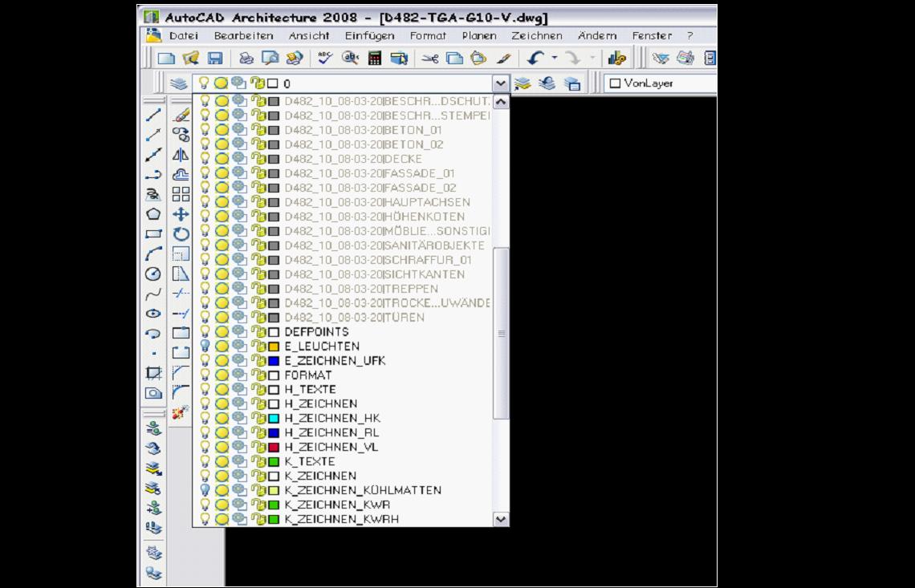The width and height of the screenshot is (915, 588).
Task: Select the Line draw tool
Action: pos(153,116)
